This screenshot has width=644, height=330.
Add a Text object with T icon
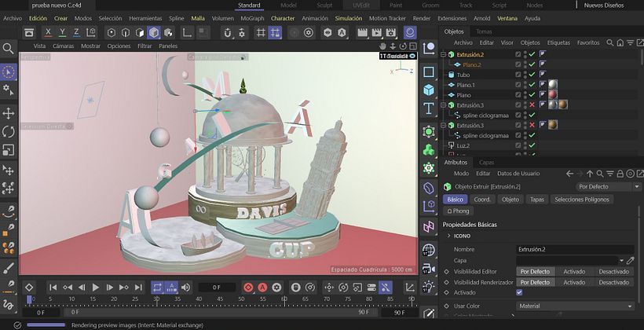click(429, 108)
